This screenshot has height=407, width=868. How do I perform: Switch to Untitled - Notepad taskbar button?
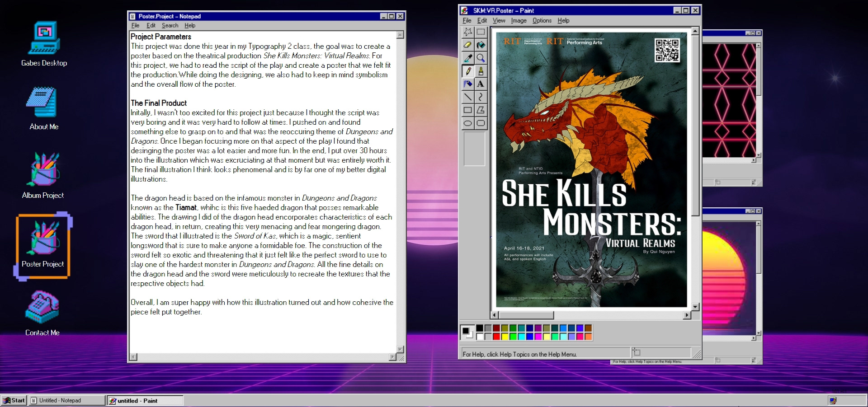(x=67, y=400)
